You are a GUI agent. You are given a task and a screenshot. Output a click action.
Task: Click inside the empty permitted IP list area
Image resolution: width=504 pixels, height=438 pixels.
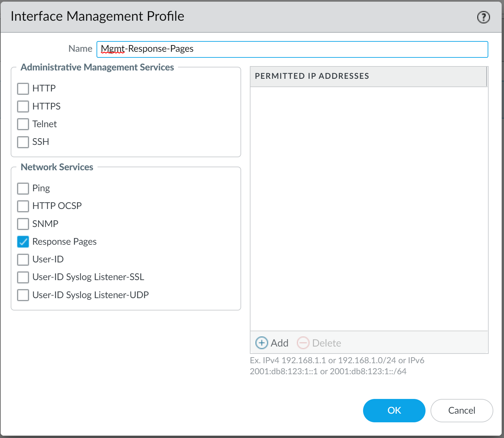(x=367, y=207)
